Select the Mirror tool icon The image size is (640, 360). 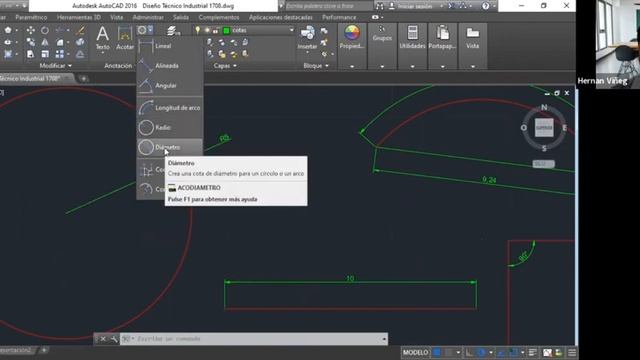point(45,42)
